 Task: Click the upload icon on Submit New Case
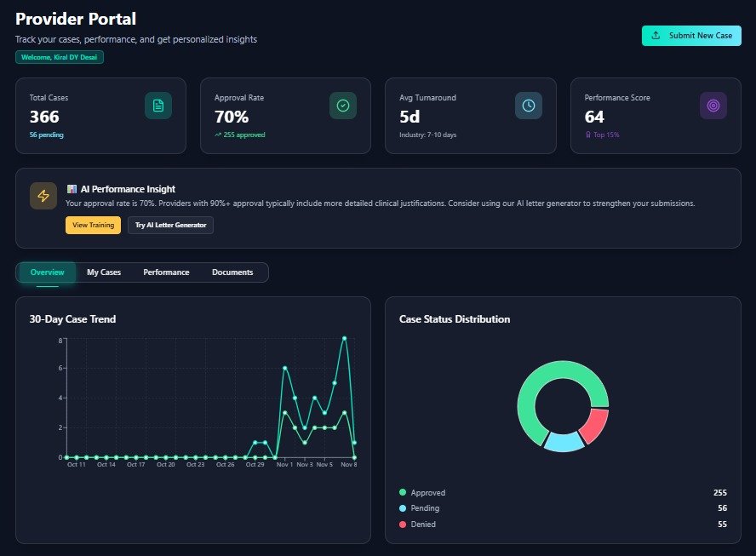click(656, 36)
